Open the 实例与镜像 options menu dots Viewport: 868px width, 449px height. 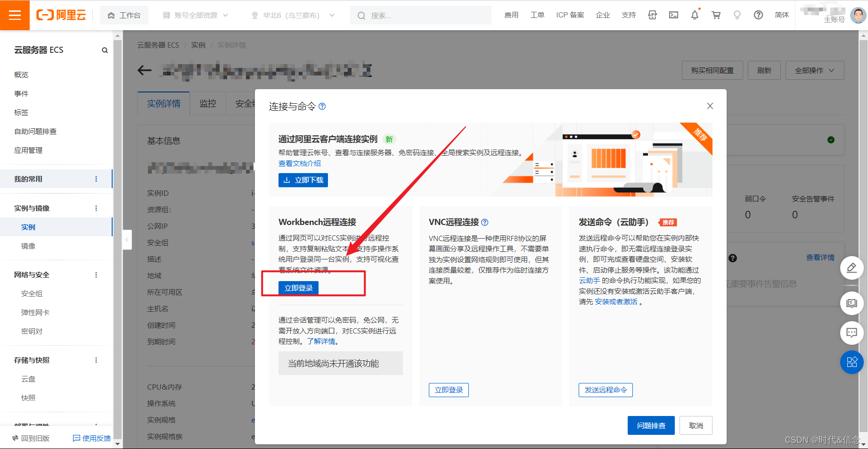96,208
